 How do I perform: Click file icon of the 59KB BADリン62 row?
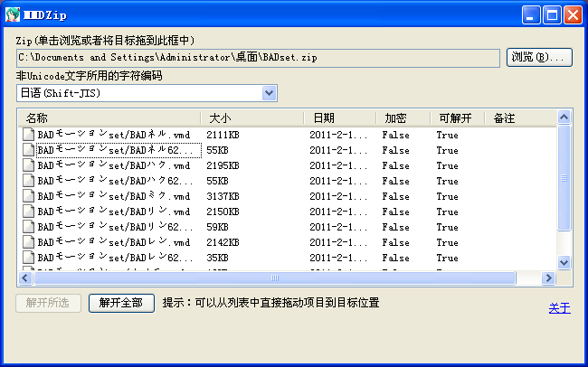pyautogui.click(x=28, y=227)
